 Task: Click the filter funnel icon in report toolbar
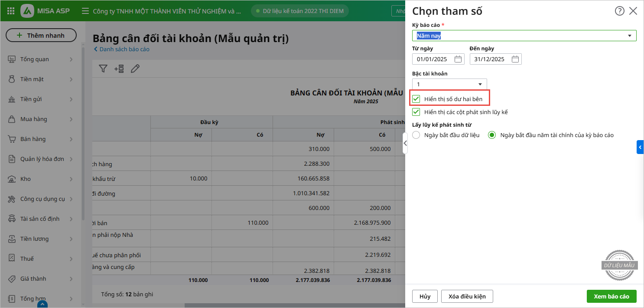103,69
